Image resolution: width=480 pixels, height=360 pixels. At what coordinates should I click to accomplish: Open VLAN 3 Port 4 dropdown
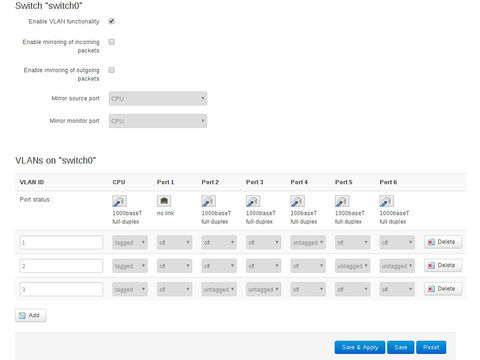pyautogui.click(x=308, y=289)
